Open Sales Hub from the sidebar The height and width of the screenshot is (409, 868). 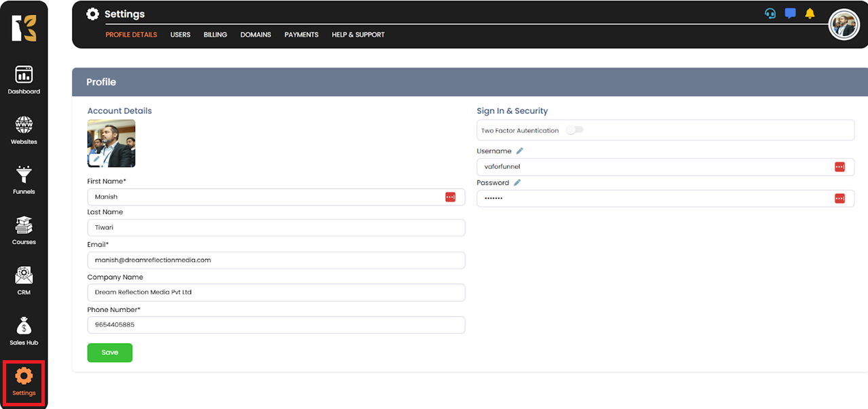[x=24, y=331]
